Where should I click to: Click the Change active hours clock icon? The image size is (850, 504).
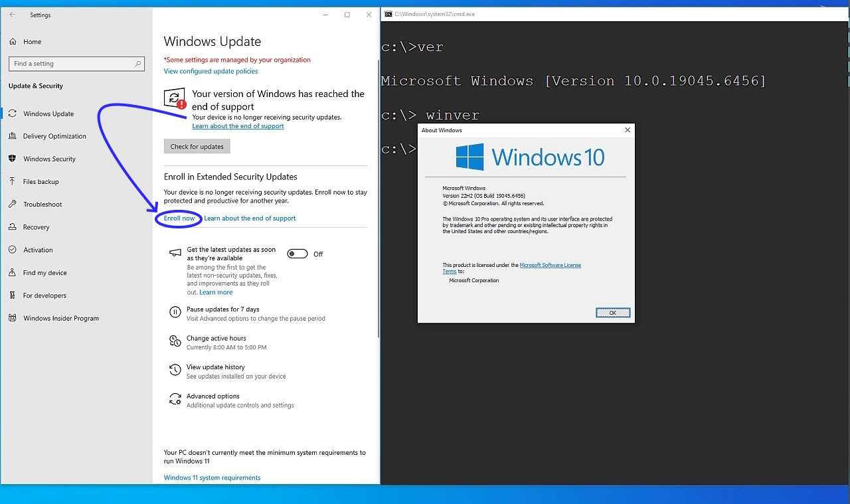click(175, 341)
